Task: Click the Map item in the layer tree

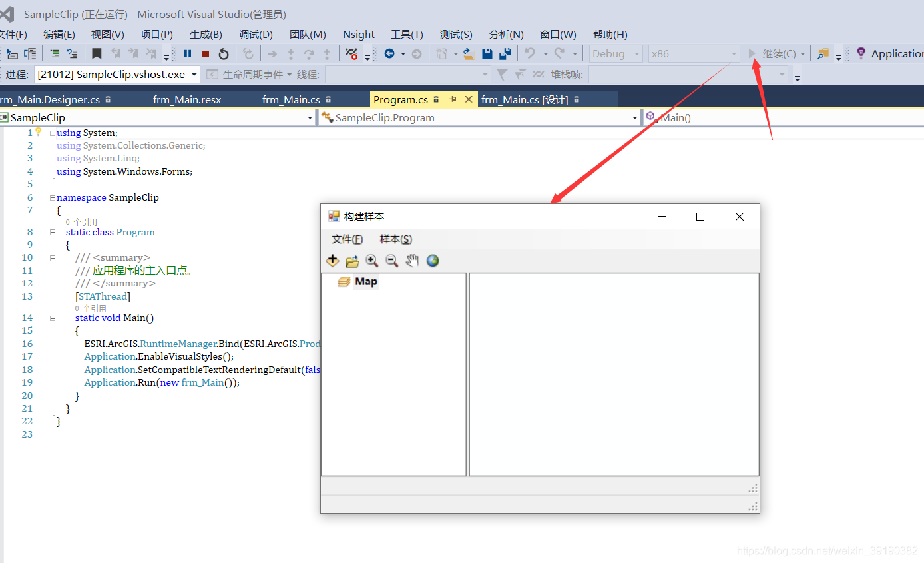Action: pos(366,282)
